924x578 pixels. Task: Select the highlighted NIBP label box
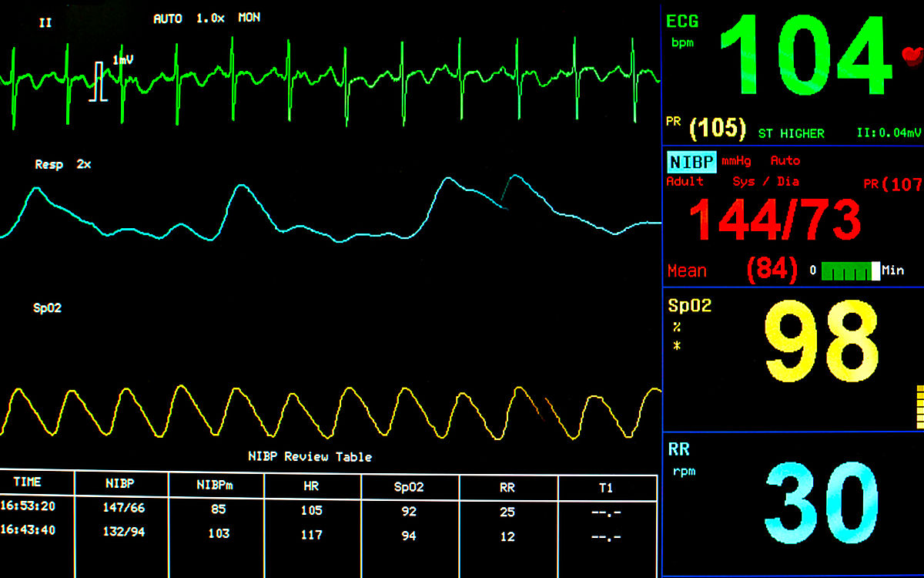(691, 162)
